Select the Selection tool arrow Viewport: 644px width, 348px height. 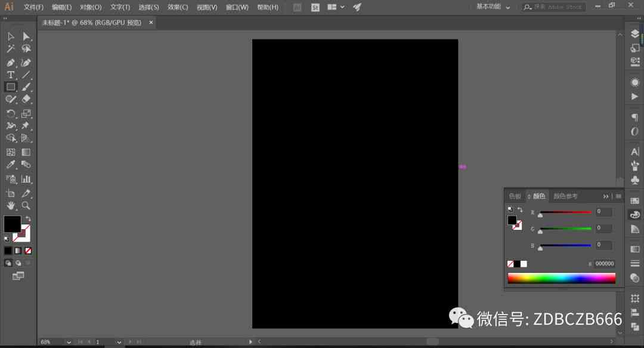pyautogui.click(x=11, y=36)
